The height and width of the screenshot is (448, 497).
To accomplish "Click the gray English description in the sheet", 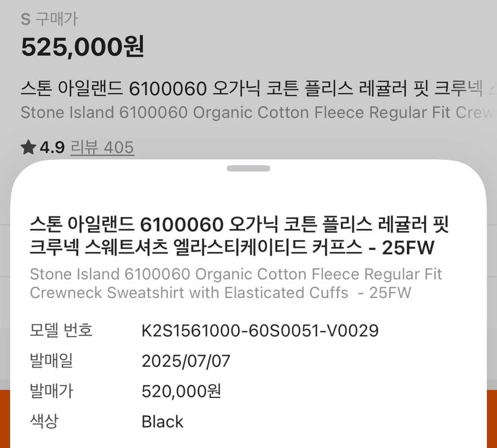I will click(x=236, y=283).
